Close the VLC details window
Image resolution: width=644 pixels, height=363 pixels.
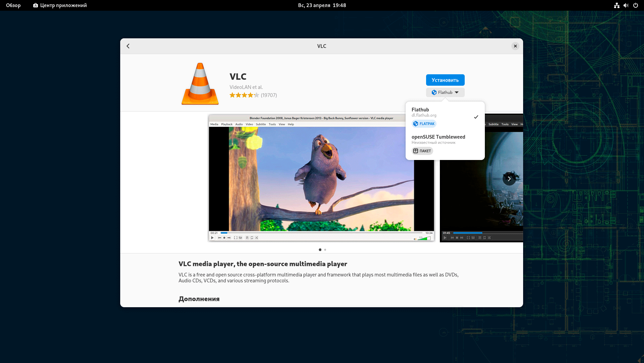pos(515,46)
